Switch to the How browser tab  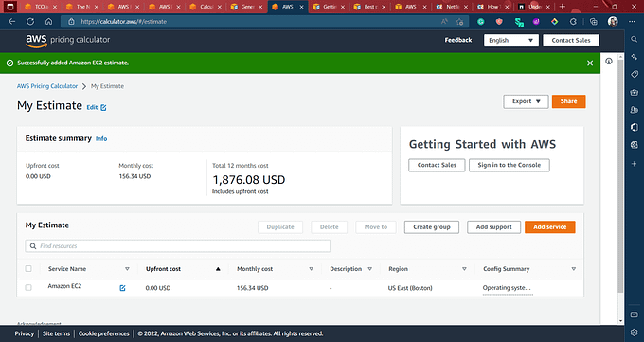click(x=492, y=7)
